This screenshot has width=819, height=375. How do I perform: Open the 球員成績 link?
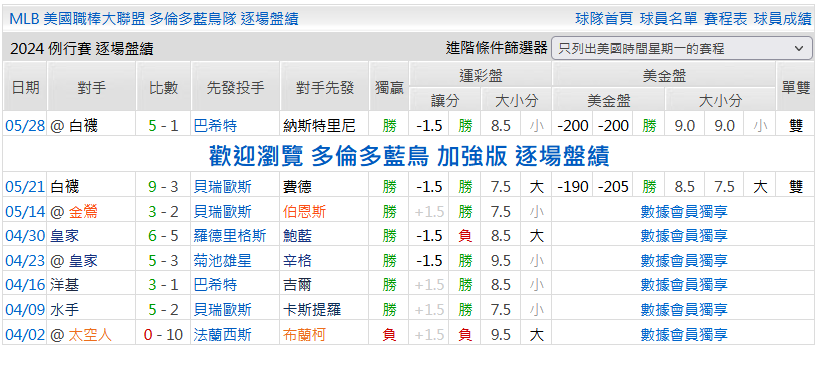pos(782,19)
